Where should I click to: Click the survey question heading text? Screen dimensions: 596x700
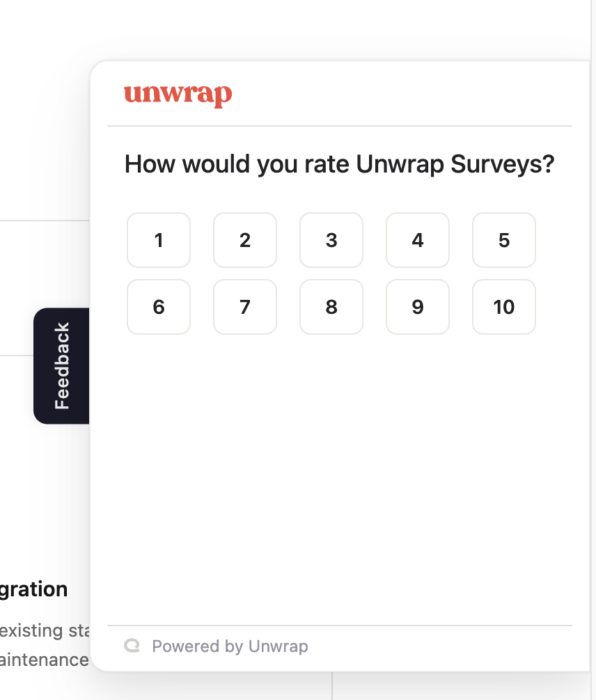coord(339,165)
